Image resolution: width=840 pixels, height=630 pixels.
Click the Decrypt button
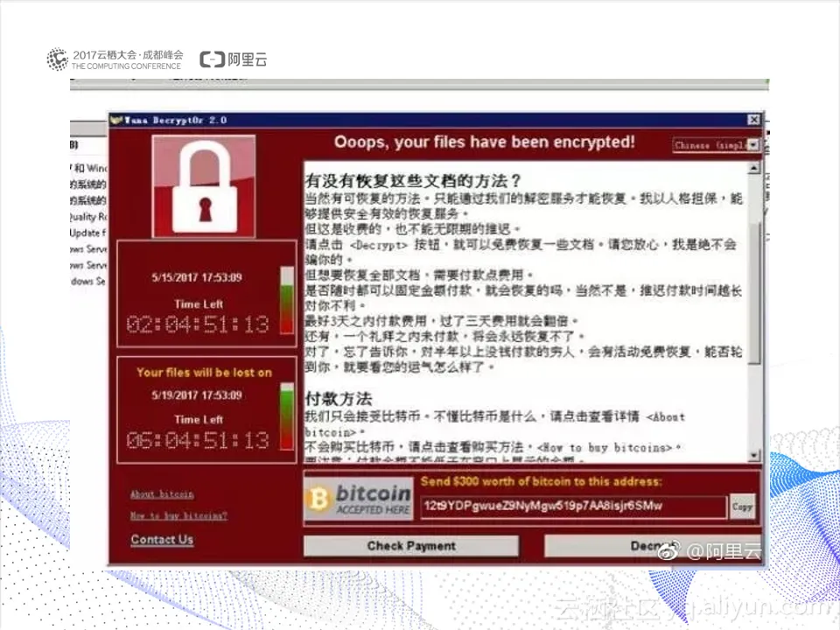(x=653, y=546)
